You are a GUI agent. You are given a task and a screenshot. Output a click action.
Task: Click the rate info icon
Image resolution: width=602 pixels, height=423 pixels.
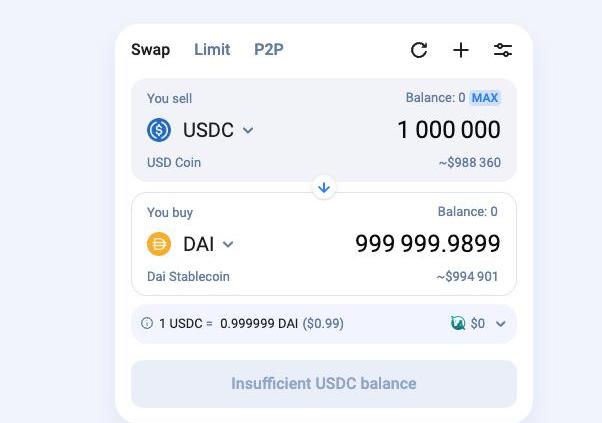click(x=147, y=324)
